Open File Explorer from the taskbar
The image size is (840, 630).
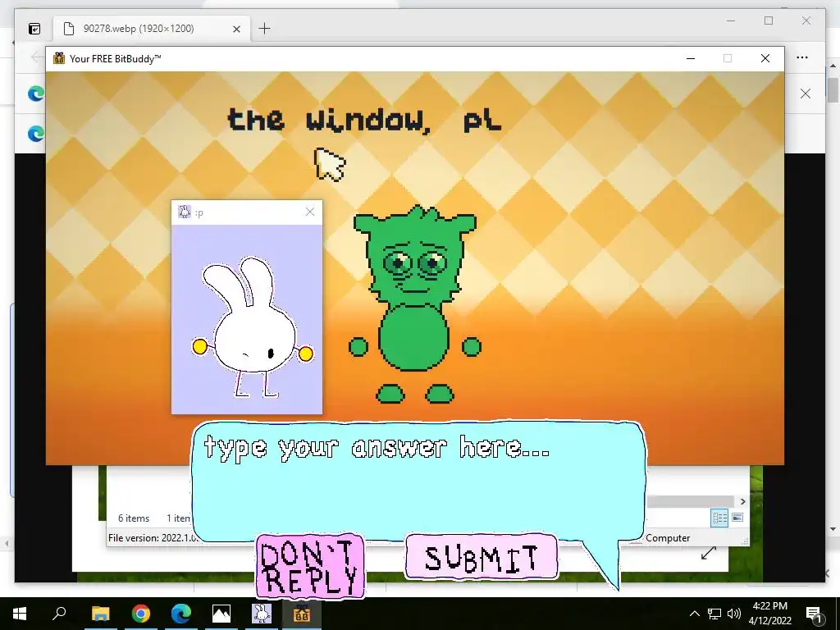[x=100, y=614]
